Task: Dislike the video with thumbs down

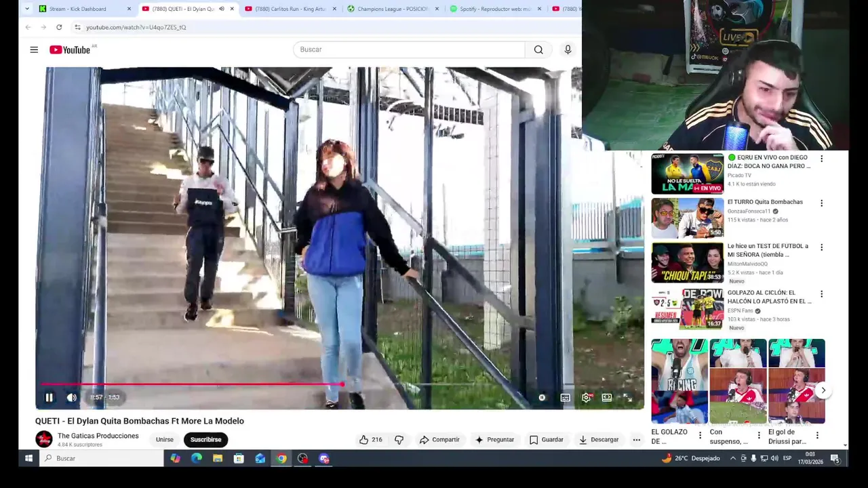Action: click(399, 440)
